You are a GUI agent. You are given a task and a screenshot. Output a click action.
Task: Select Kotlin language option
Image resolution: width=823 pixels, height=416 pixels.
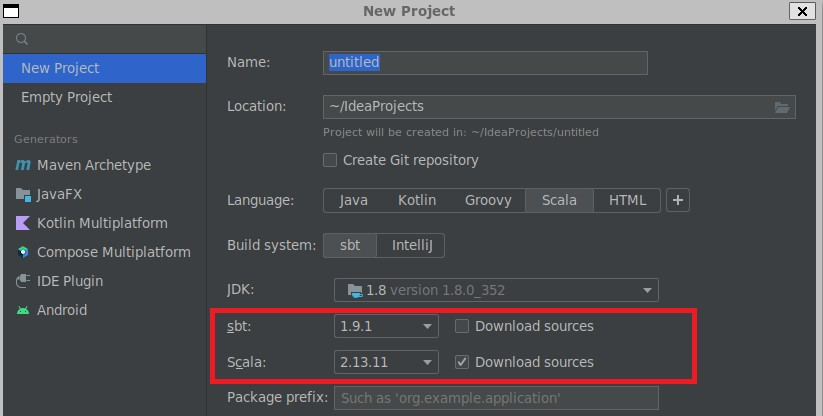[417, 200]
